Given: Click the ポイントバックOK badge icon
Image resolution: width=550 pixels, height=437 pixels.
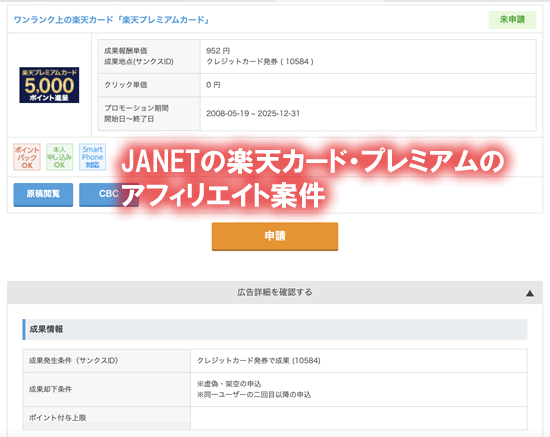Looking at the screenshot, I should 27,157.
